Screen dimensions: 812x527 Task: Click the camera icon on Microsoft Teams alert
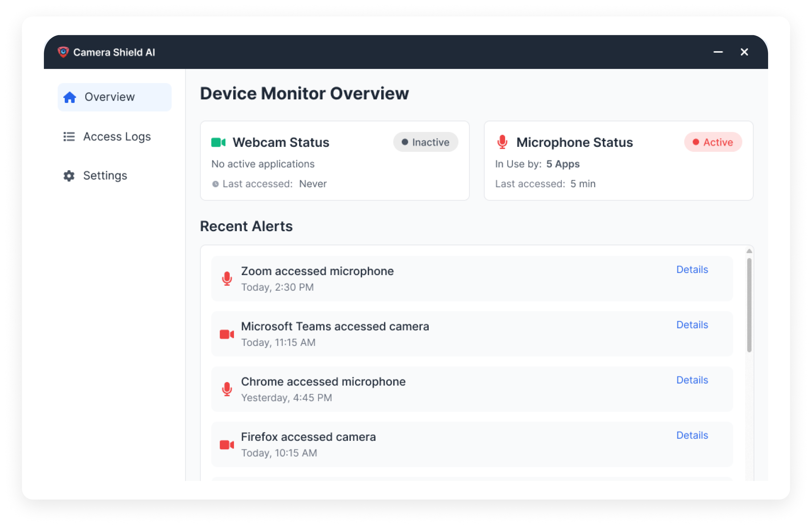point(227,334)
